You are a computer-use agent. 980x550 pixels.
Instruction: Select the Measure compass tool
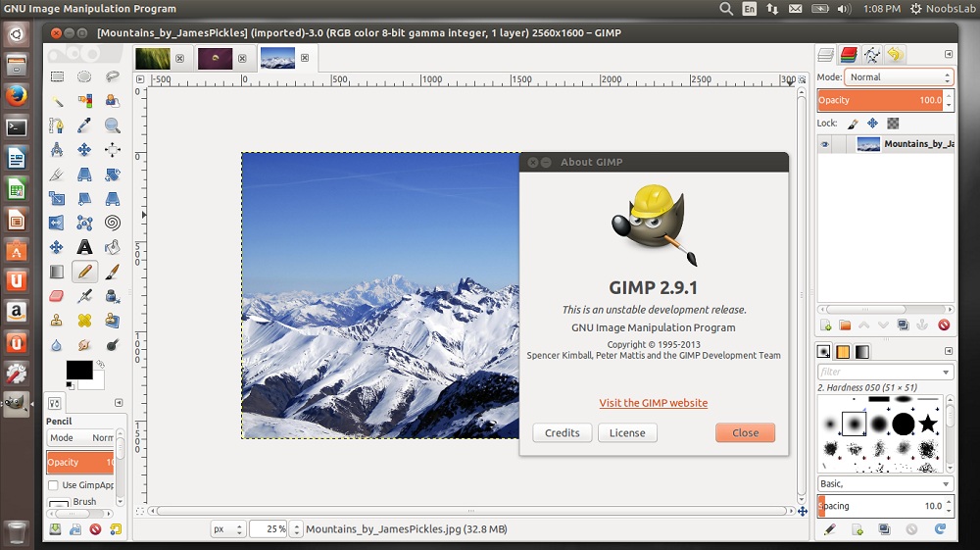[x=57, y=150]
